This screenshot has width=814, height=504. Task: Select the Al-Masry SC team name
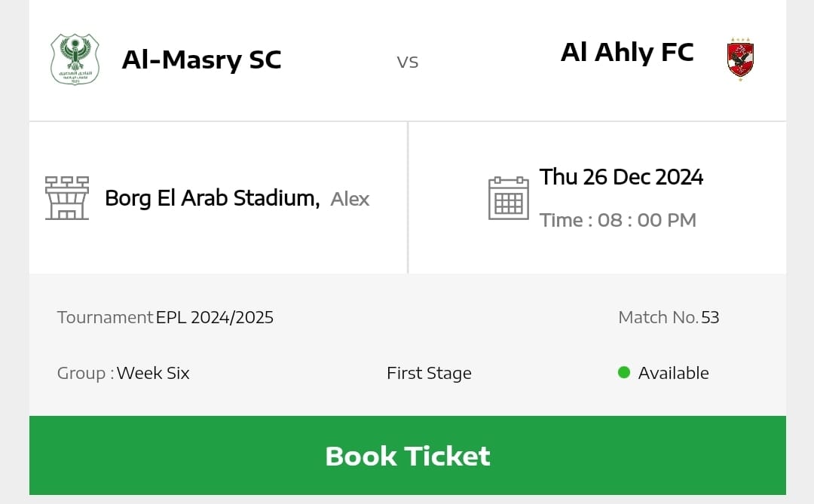[201, 60]
